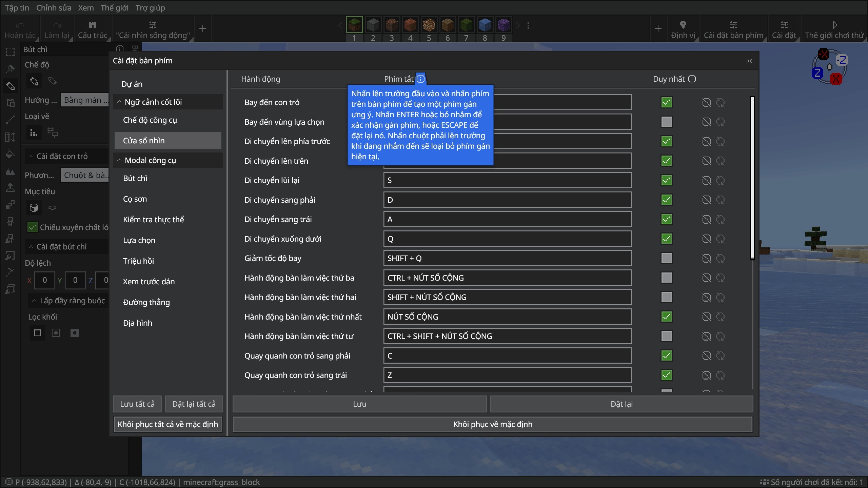
Task: Collapse Ngữ cảnh cốt lõi section
Action: pos(168,102)
